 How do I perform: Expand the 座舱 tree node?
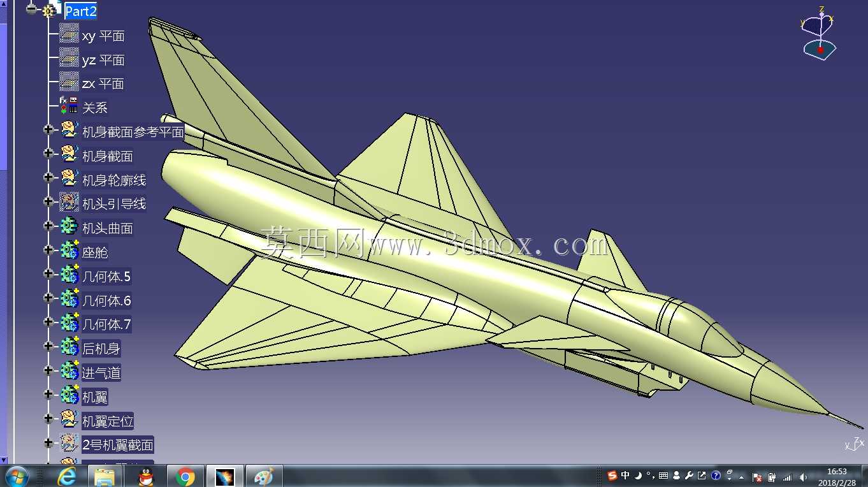(48, 250)
